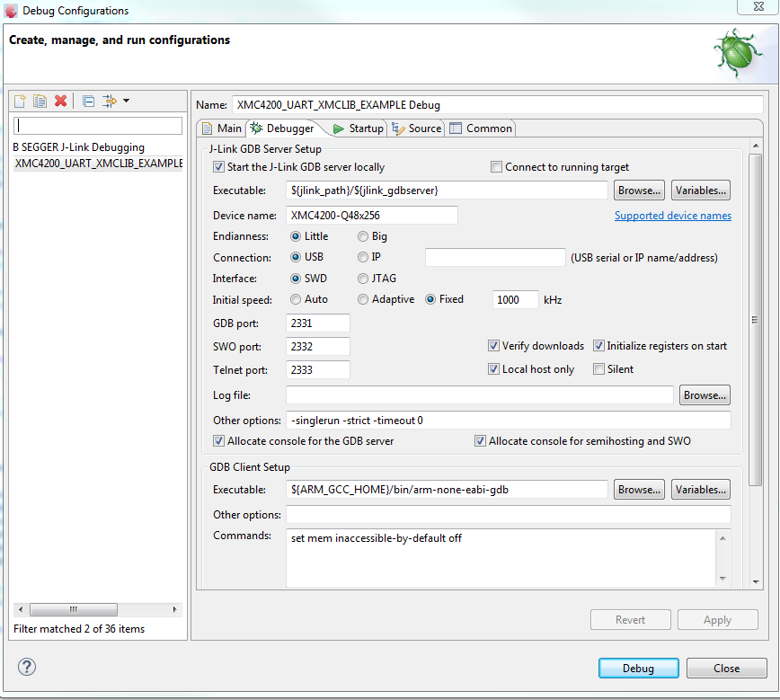The image size is (780, 700).
Task: Click the Revert button
Action: pos(630,620)
